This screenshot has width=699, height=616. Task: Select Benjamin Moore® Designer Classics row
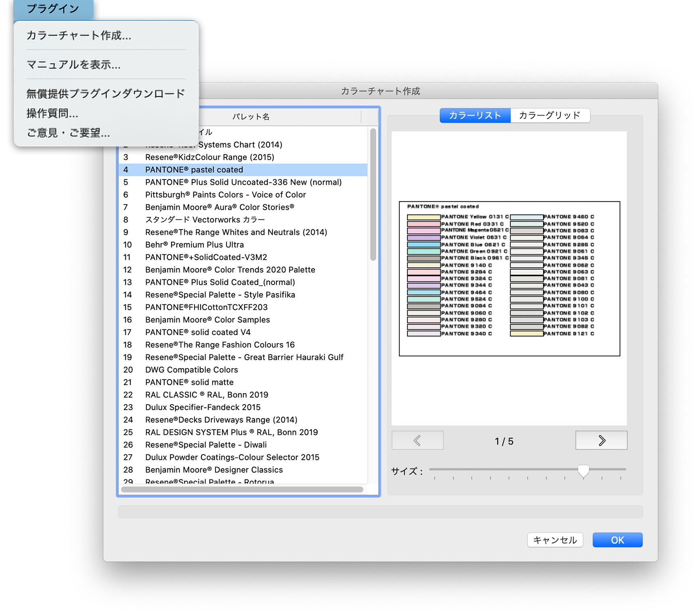[x=243, y=470]
